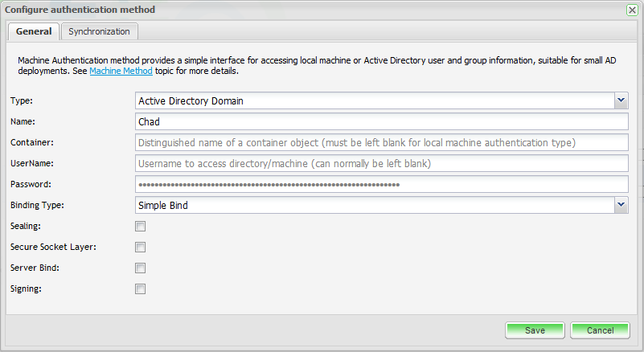Click the Type dropdown arrow button

[x=621, y=100]
